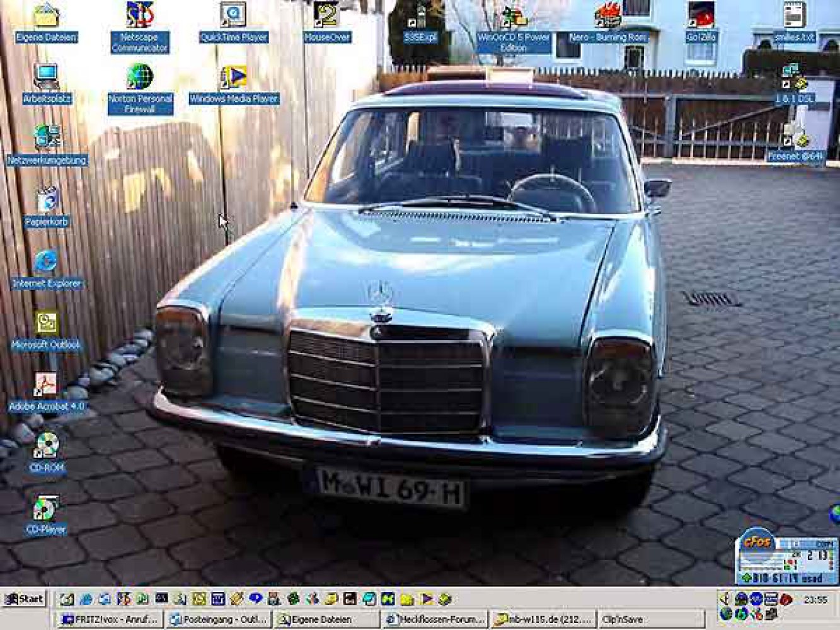The image size is (840, 630).
Task: Click the Start button
Action: (x=24, y=598)
